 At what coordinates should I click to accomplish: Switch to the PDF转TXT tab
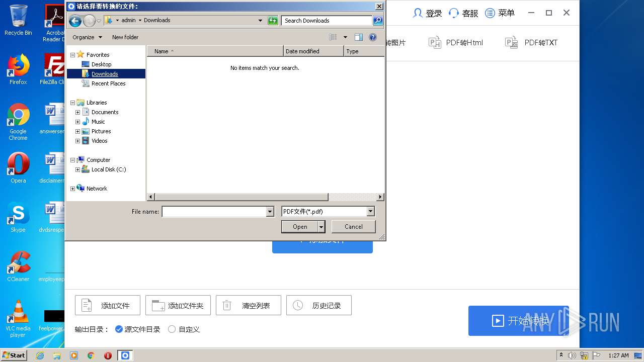click(x=532, y=43)
